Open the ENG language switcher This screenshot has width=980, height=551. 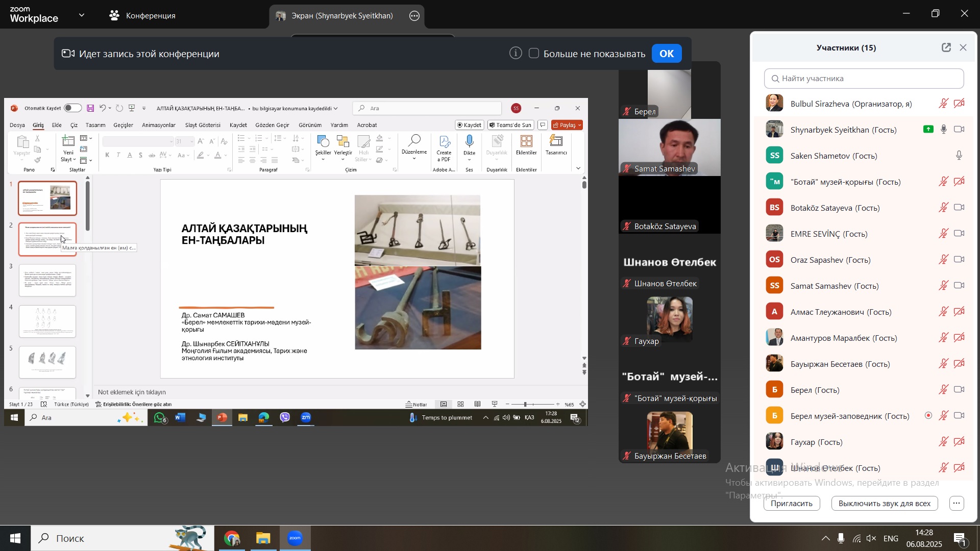(x=891, y=539)
